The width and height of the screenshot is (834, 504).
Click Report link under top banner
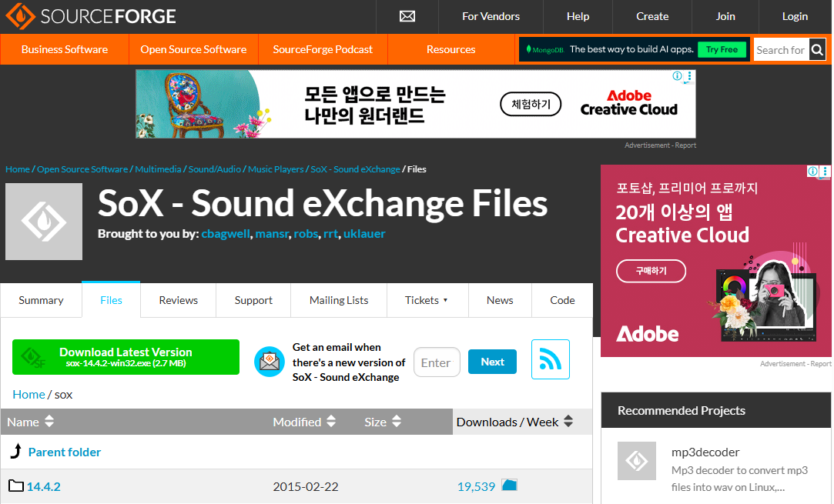coord(685,145)
